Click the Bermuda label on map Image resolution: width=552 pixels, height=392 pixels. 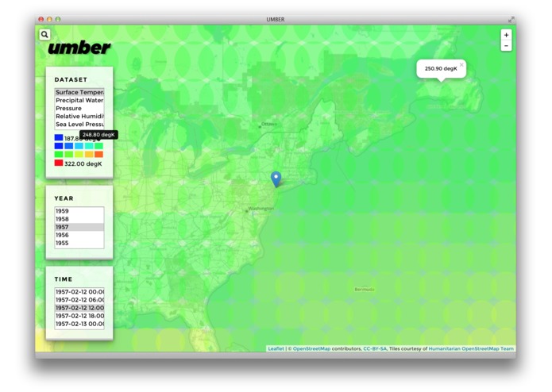pyautogui.click(x=365, y=290)
